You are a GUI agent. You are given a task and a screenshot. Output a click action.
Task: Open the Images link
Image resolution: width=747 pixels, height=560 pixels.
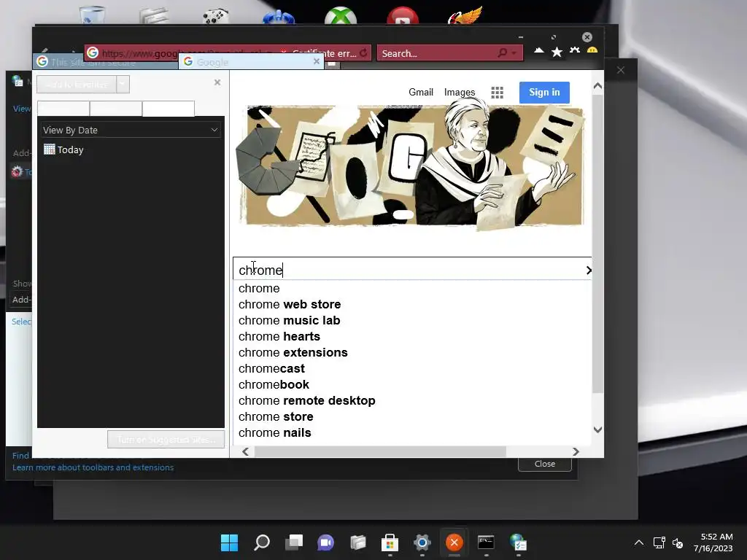pos(460,92)
